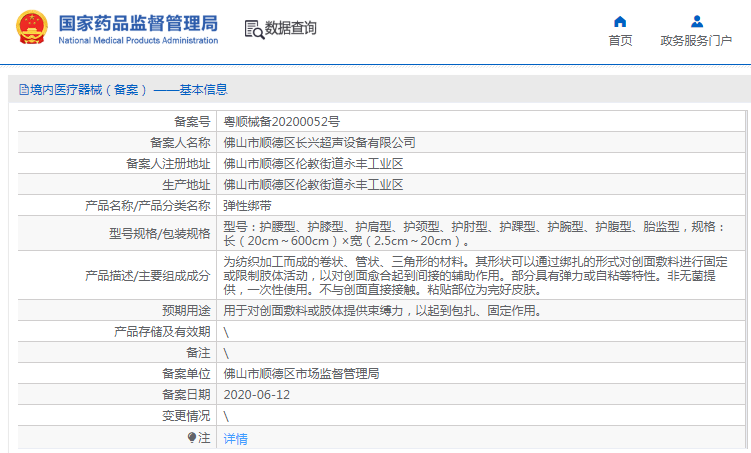
Task: Click the 备注 label
Action: (x=198, y=353)
